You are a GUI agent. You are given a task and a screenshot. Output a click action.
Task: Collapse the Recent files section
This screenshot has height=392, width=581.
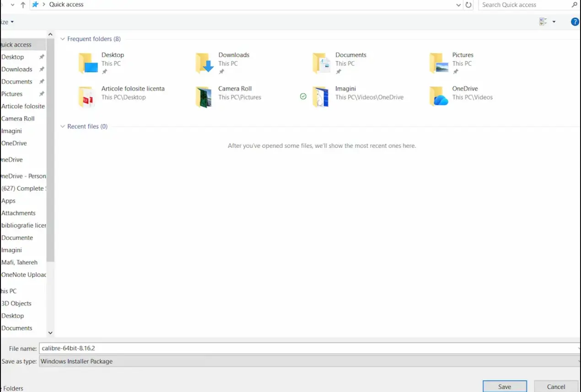(63, 127)
